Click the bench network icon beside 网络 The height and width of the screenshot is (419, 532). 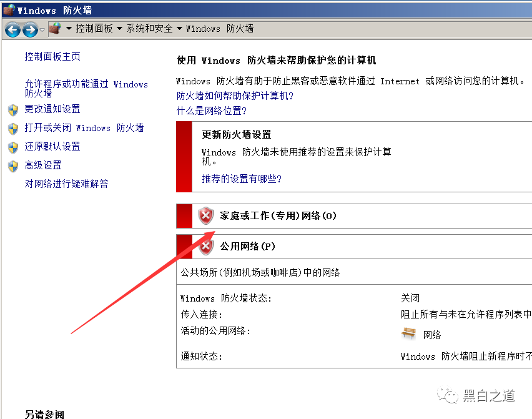coord(408,333)
